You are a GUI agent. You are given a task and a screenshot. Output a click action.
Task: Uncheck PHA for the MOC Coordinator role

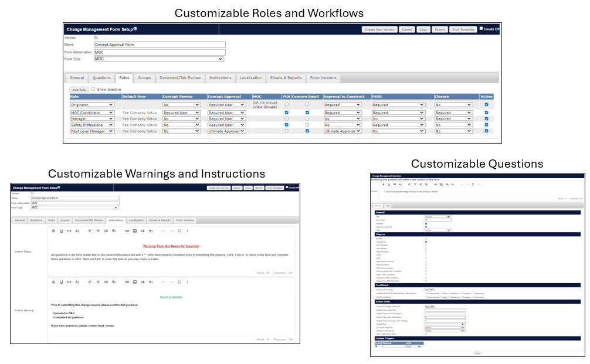coord(287,113)
